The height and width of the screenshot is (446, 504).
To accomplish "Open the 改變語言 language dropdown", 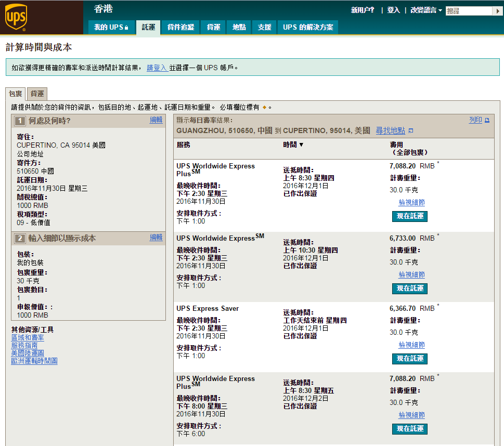I will 426,10.
